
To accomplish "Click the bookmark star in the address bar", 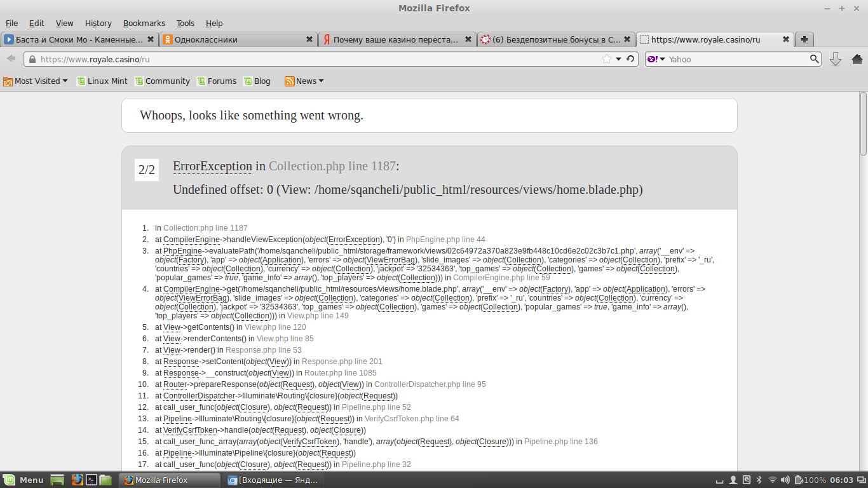I will point(607,58).
